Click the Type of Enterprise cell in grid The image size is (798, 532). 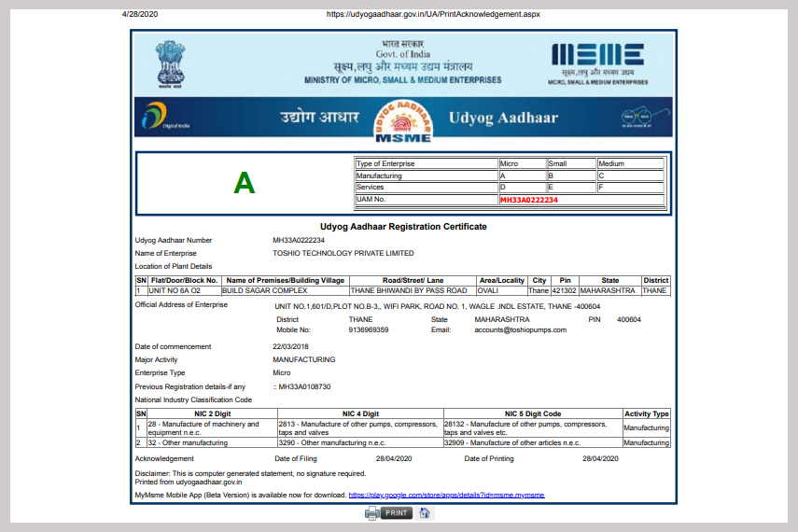point(427,163)
